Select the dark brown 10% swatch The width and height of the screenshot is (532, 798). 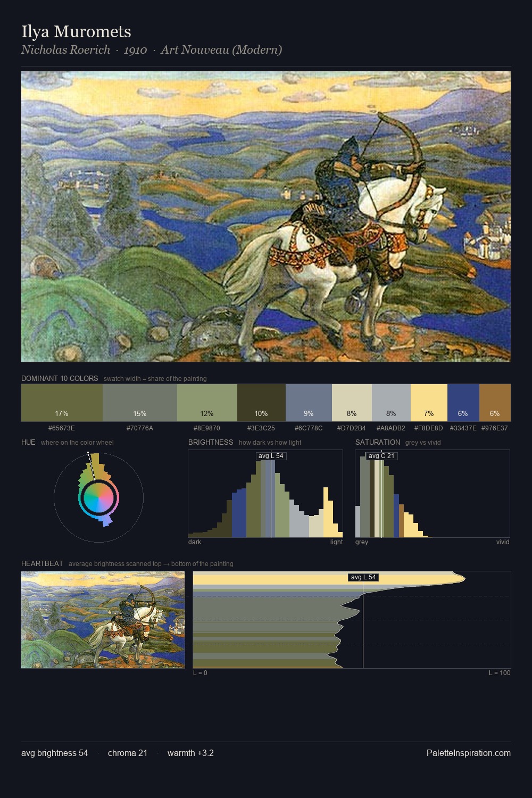[x=261, y=403]
